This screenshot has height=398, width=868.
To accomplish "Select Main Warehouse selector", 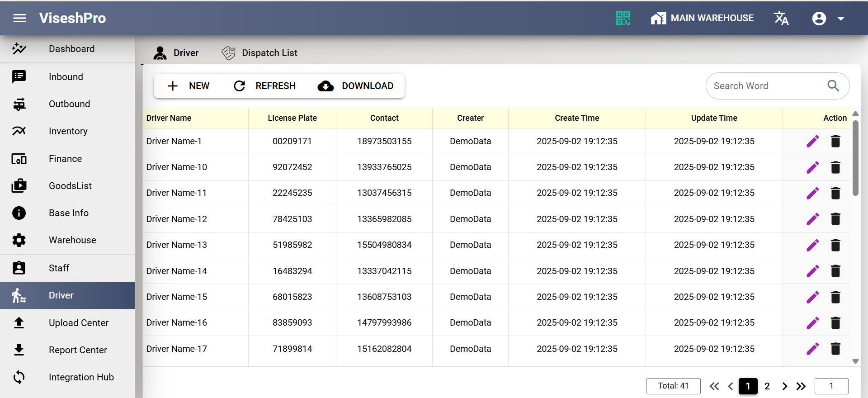I will click(702, 18).
